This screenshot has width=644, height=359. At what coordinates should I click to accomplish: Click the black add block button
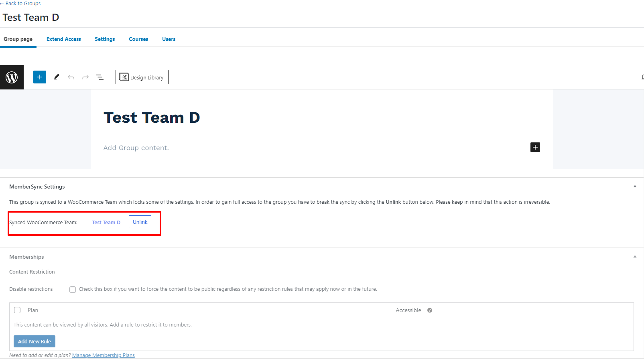click(535, 147)
